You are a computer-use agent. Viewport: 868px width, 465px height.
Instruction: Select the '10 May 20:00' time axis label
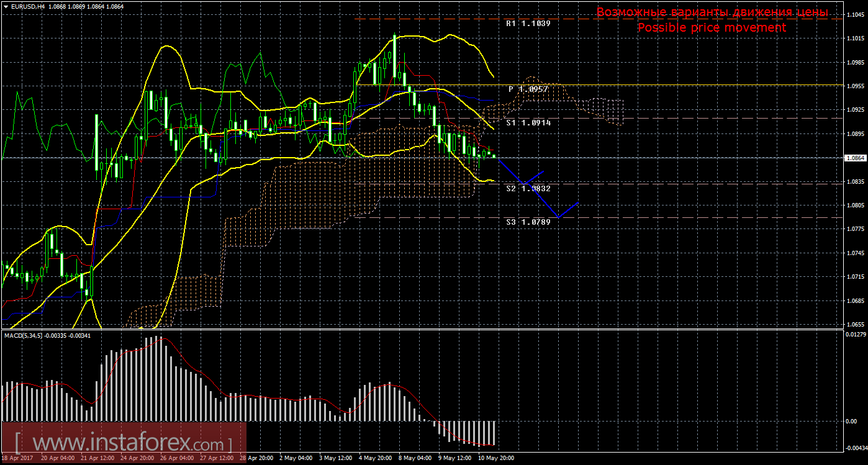click(495, 458)
